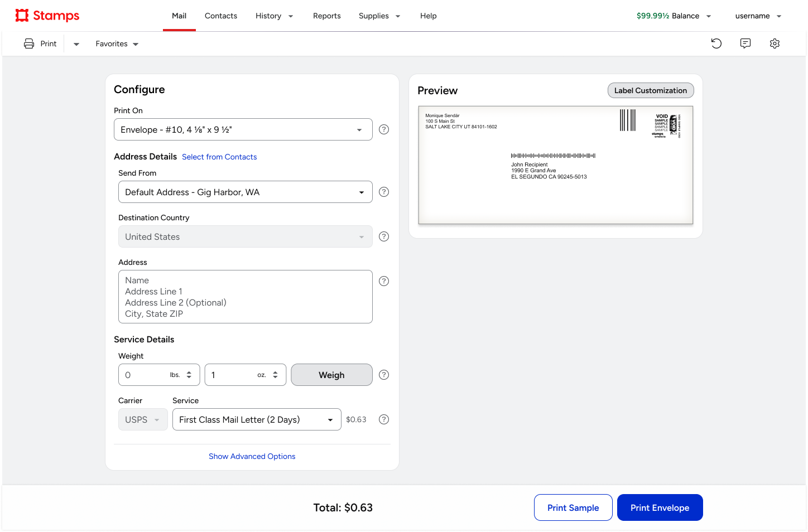Open the Reports menu item
This screenshot has height=532, width=808.
(x=327, y=16)
